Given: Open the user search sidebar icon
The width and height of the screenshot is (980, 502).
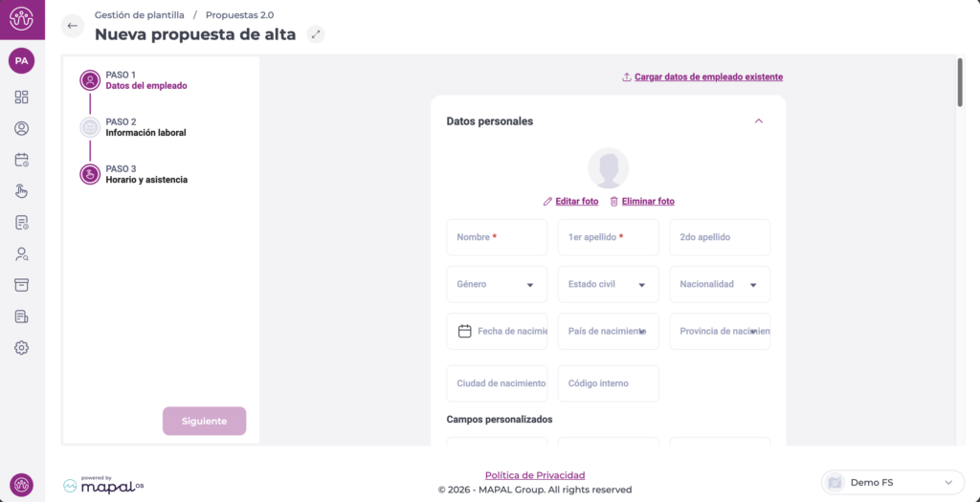Looking at the screenshot, I should [x=22, y=254].
